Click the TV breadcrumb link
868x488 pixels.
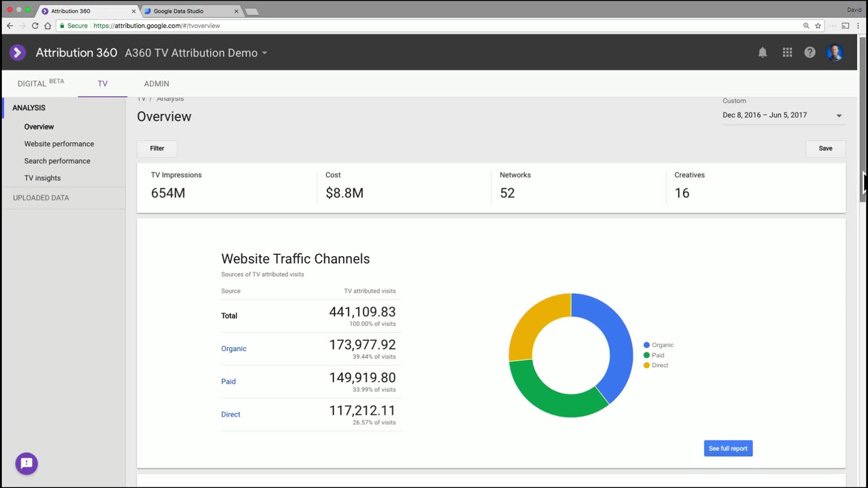(x=141, y=99)
